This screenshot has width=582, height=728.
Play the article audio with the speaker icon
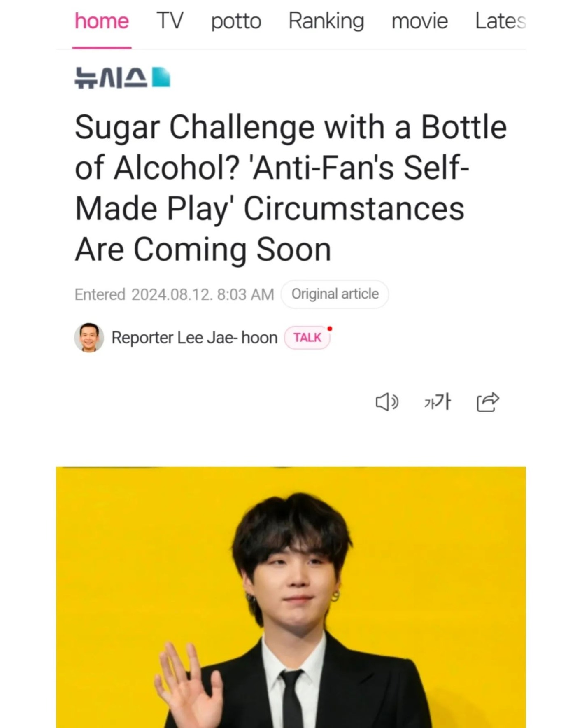[x=386, y=402]
